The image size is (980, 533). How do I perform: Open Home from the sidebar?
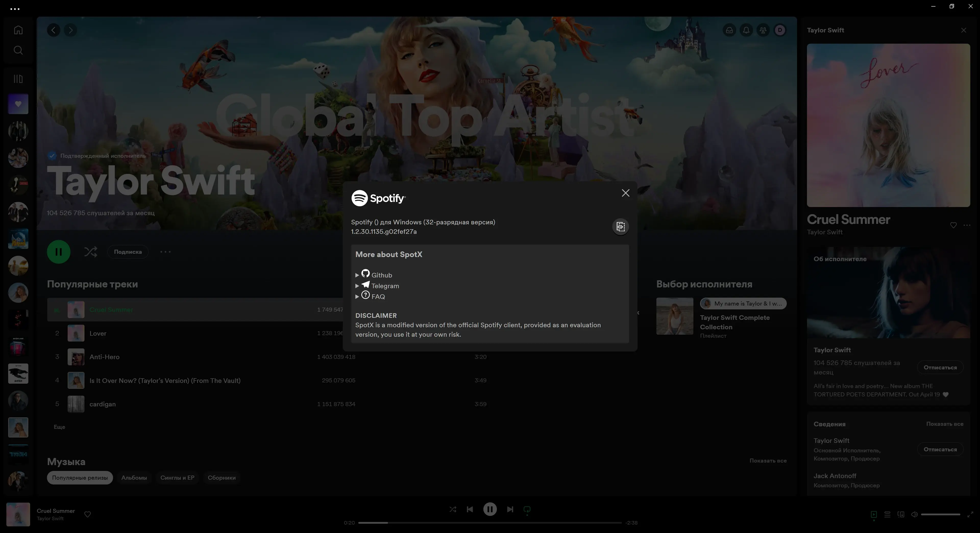pyautogui.click(x=18, y=30)
